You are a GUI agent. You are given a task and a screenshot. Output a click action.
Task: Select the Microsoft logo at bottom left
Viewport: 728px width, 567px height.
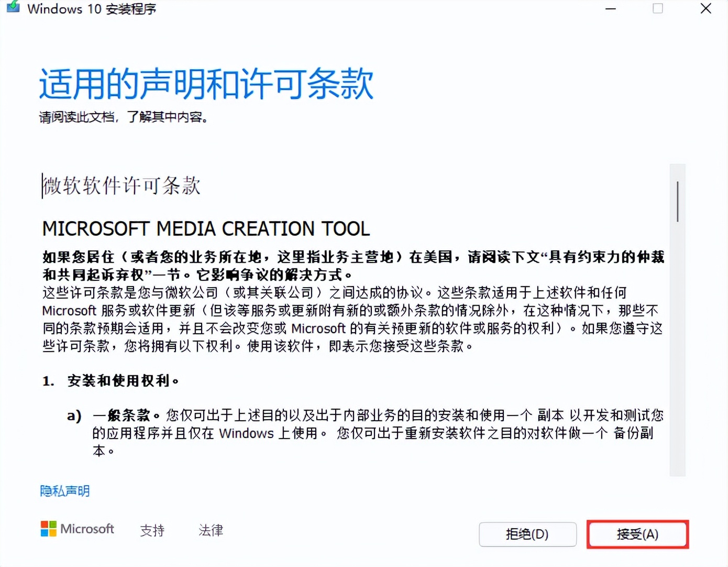point(78,529)
